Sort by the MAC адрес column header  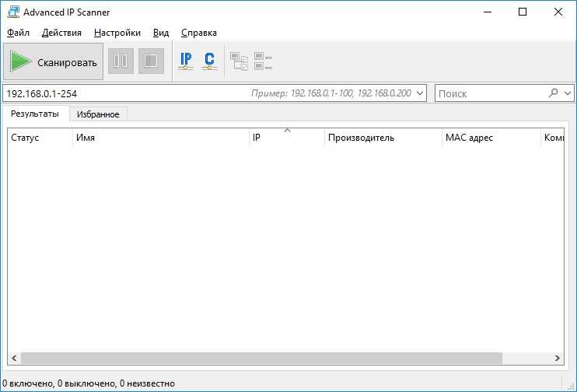pyautogui.click(x=491, y=138)
